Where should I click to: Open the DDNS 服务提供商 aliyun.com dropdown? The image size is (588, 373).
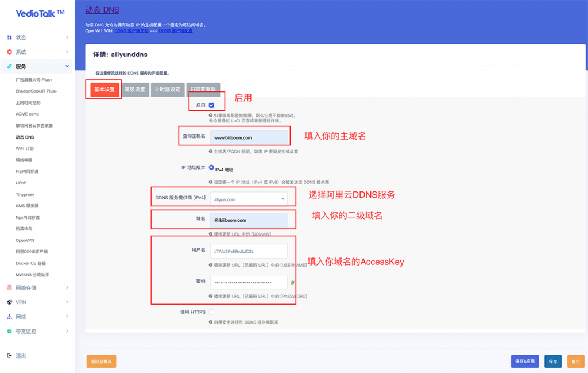click(x=248, y=199)
